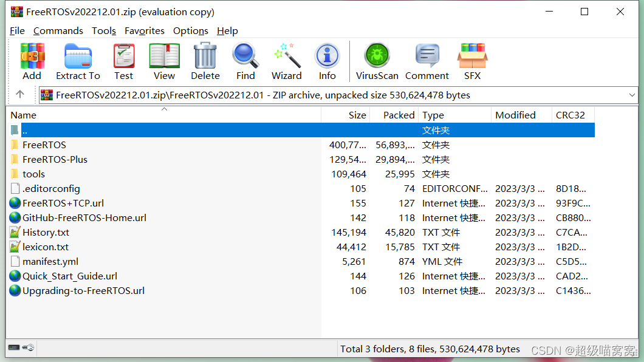
Task: Click the History.txt file icon
Action: [15, 232]
